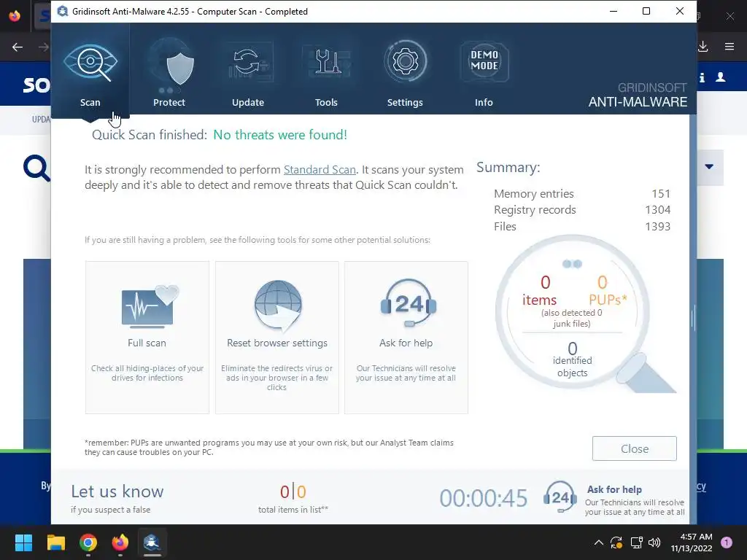Click the No threats were found message
Image resolution: width=747 pixels, height=560 pixels.
[x=280, y=135]
